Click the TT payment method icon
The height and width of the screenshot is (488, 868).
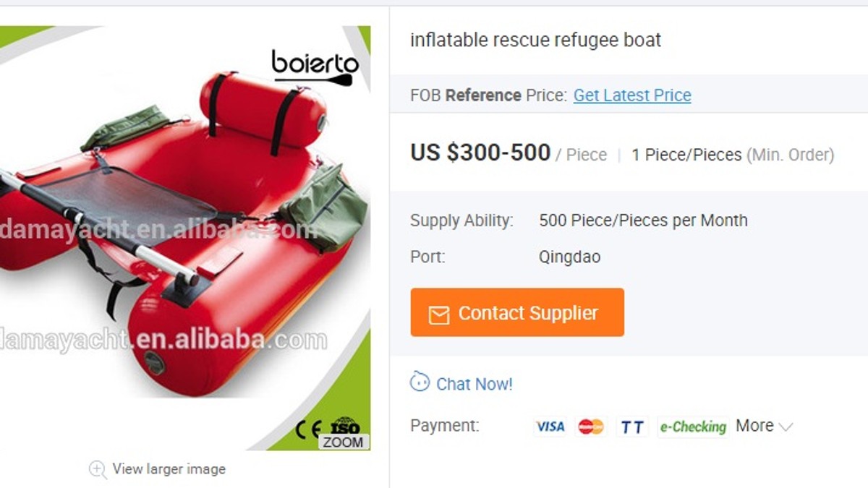[631, 427]
